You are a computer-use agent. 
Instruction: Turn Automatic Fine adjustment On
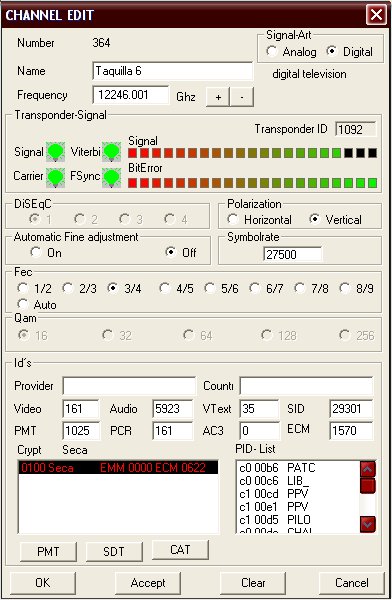pos(36,252)
